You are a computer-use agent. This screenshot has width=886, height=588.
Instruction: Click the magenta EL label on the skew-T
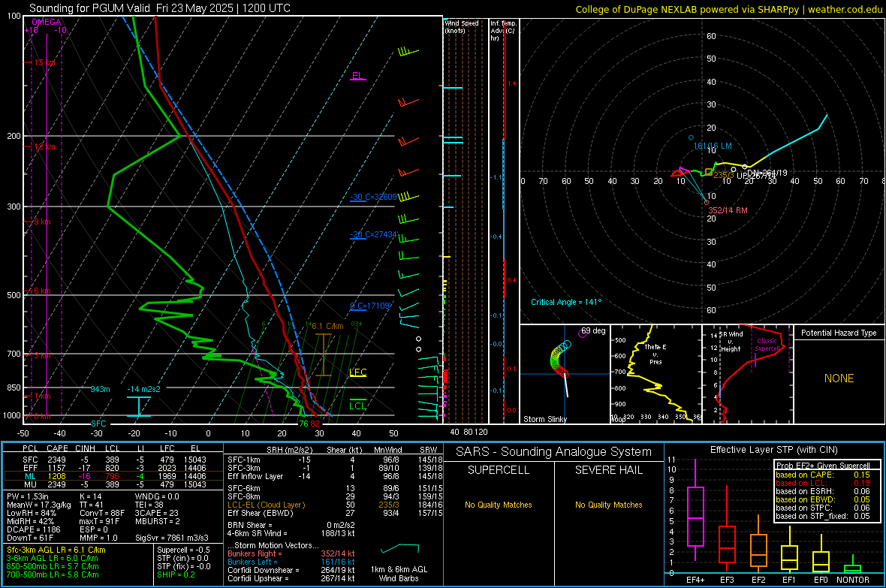(357, 76)
